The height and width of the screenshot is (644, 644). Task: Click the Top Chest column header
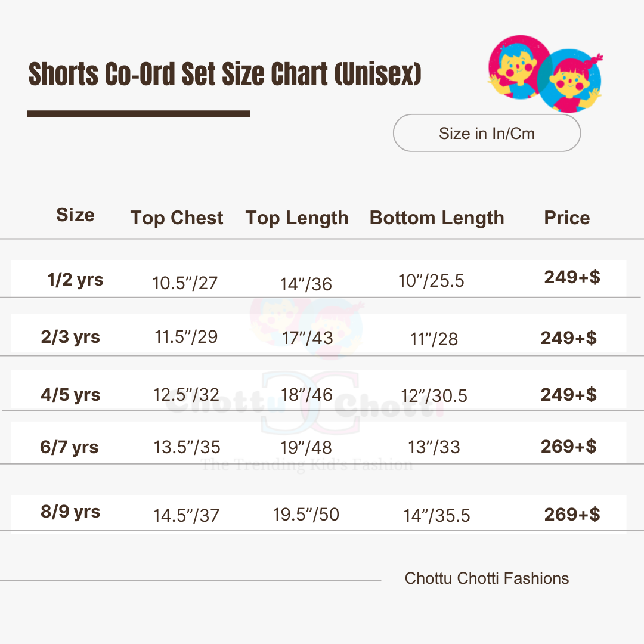click(x=177, y=218)
